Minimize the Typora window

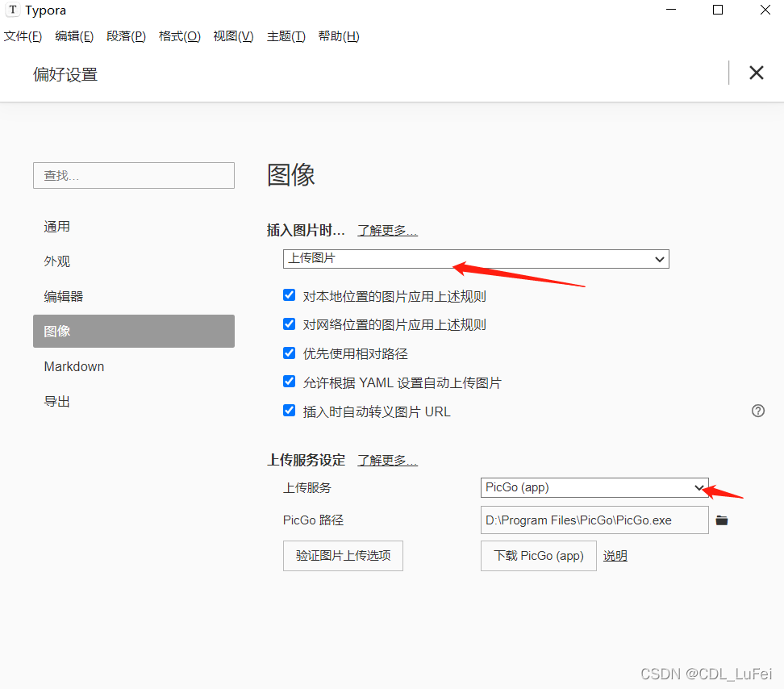coord(671,10)
